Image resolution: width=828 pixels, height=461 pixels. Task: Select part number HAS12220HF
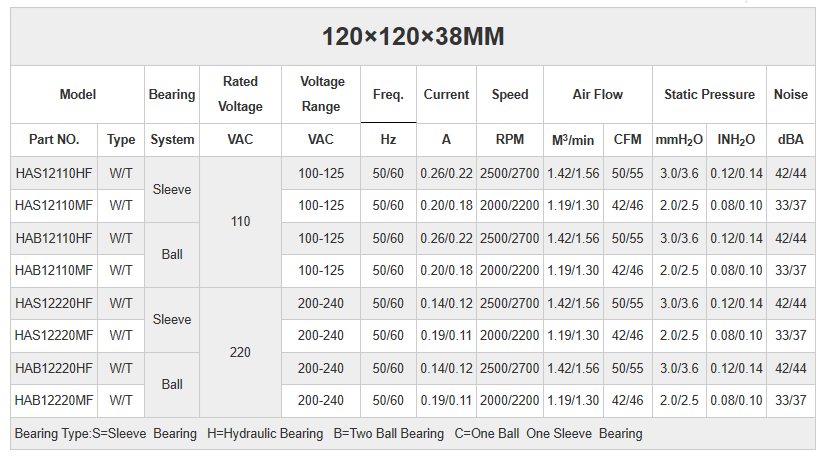[54, 303]
